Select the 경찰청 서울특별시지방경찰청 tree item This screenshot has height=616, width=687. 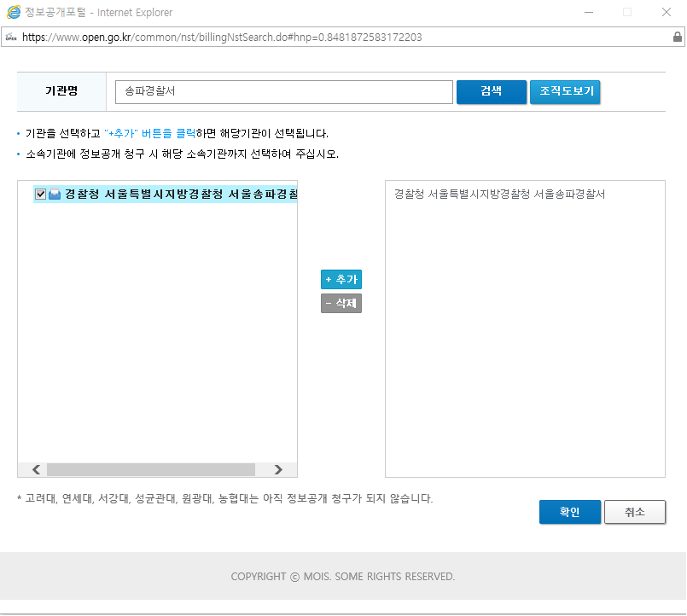pos(180,195)
